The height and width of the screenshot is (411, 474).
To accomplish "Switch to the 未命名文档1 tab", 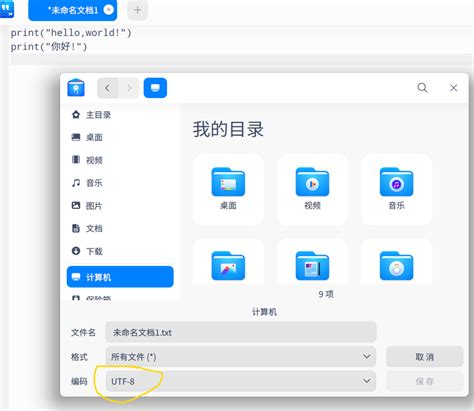I will click(72, 10).
